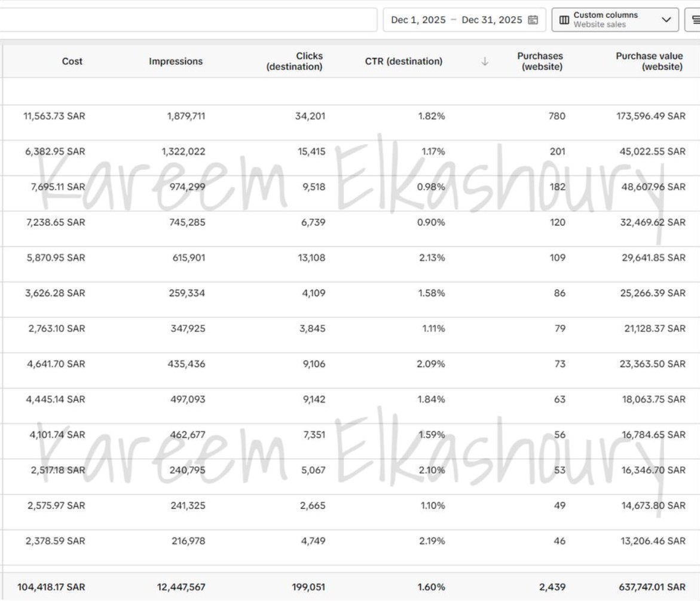700x601 pixels.
Task: Click the cost cell 2,378.59 SAR
Action: coord(56,541)
